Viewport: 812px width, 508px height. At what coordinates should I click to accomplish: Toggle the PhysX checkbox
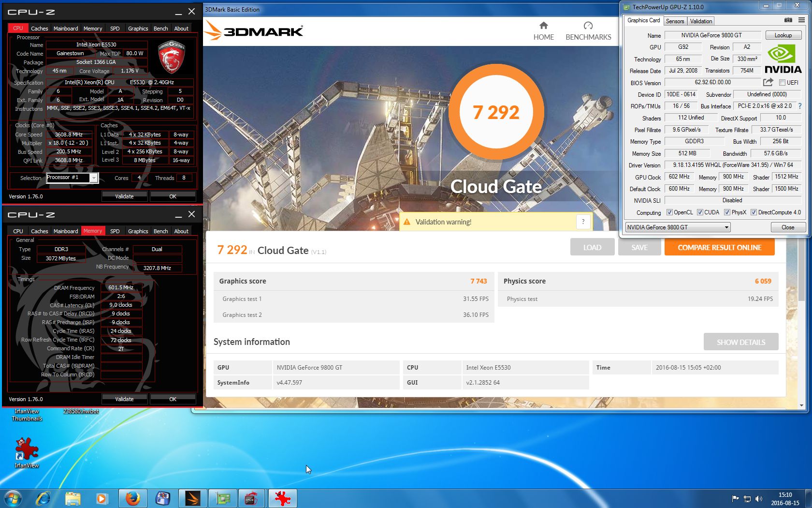tap(727, 212)
